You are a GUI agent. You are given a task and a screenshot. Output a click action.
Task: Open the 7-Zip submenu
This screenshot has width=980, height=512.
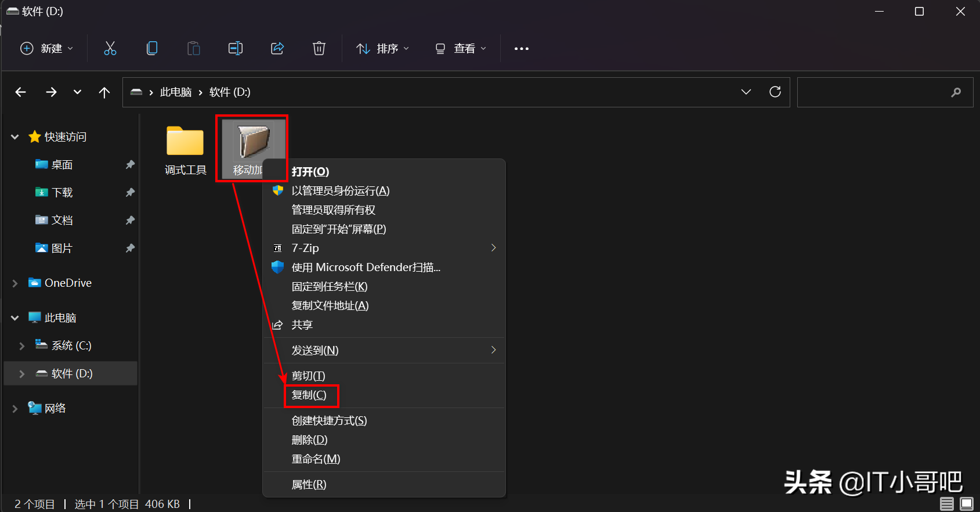tap(384, 248)
